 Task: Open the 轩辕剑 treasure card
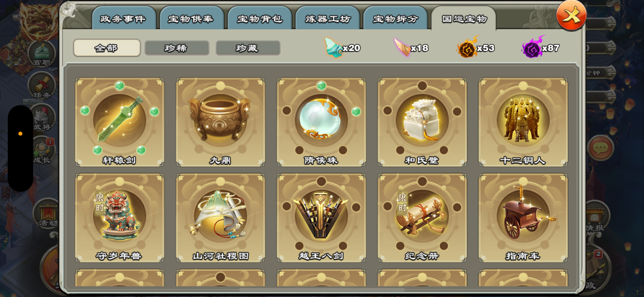120,122
